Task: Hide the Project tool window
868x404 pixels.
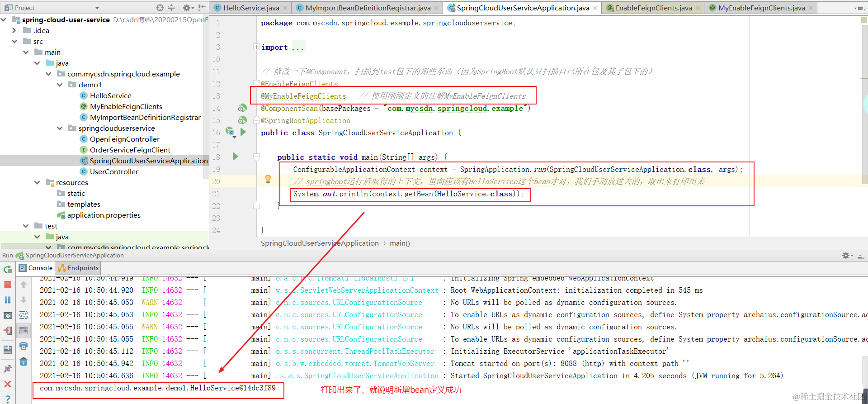Action: pos(202,8)
